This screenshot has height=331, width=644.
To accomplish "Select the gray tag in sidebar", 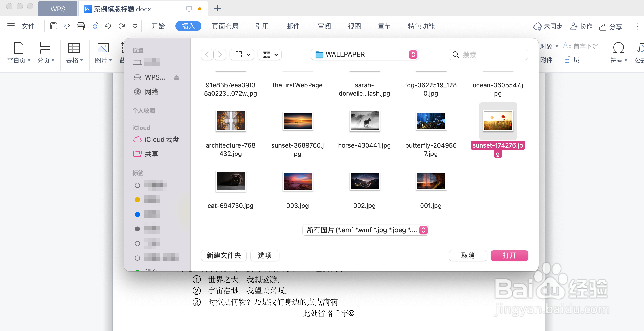I will 138,229.
